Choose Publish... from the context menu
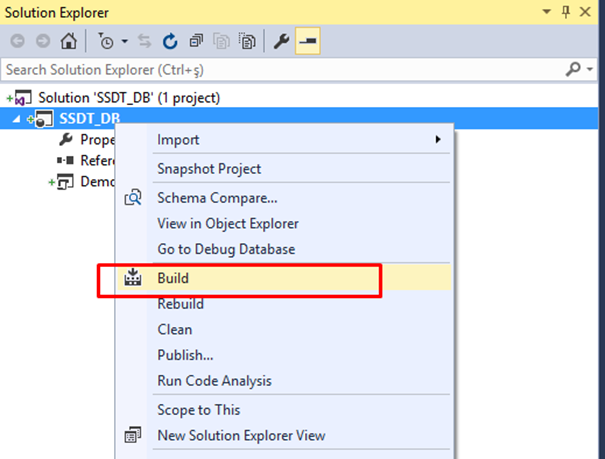This screenshot has width=605, height=459. [x=284, y=355]
